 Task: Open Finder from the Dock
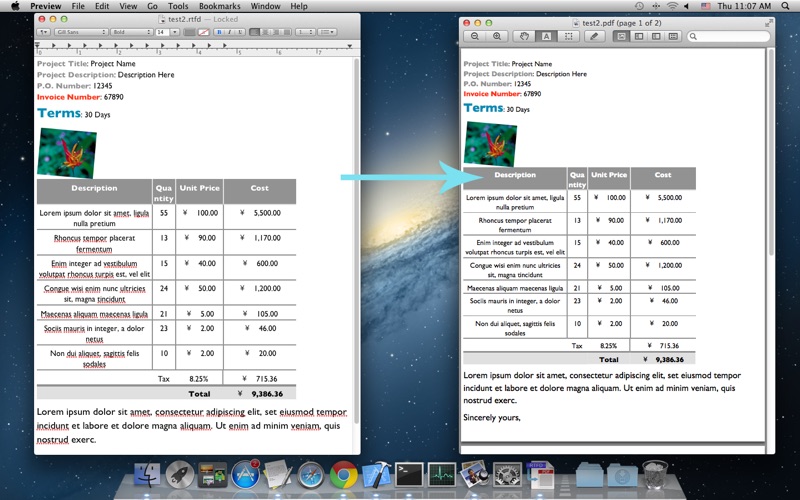[147, 476]
